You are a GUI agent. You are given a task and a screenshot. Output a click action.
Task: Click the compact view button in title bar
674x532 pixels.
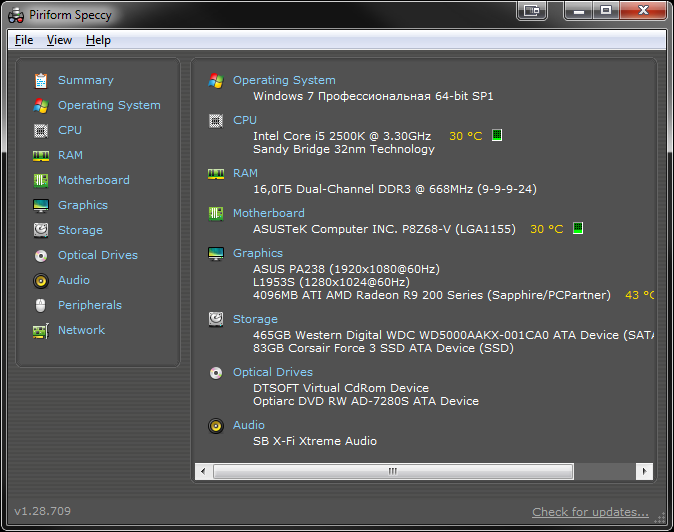(x=532, y=10)
